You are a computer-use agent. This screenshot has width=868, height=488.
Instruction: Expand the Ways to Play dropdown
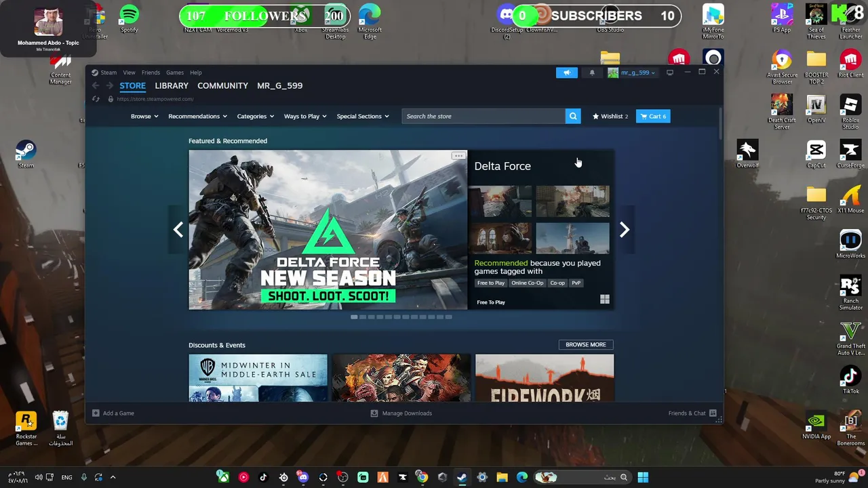[305, 117]
